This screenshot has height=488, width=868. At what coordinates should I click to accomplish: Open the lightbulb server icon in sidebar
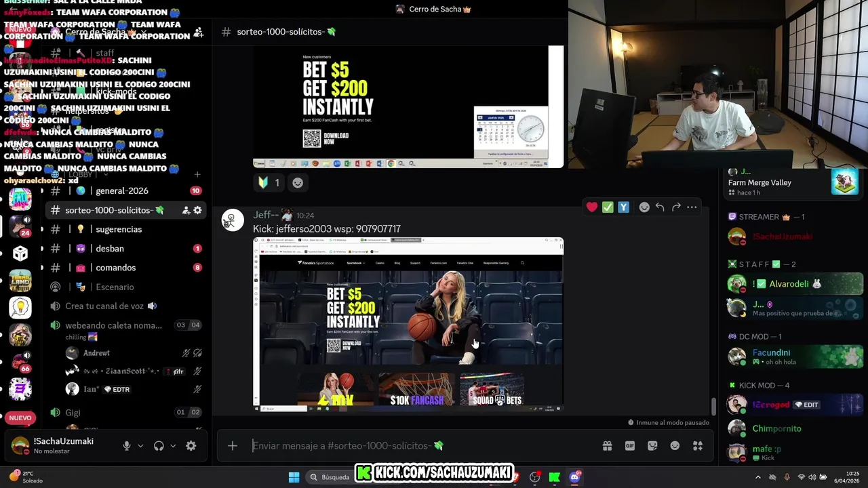[20, 308]
